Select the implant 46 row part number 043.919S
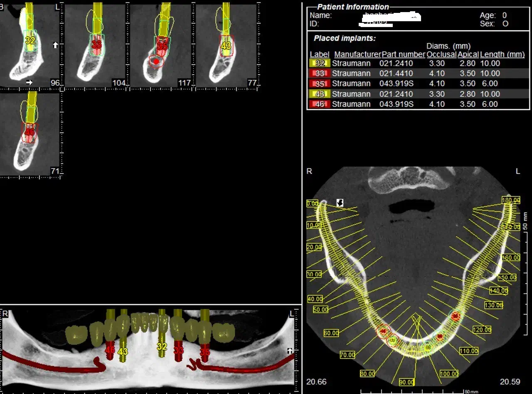The width and height of the screenshot is (532, 394). [x=397, y=104]
